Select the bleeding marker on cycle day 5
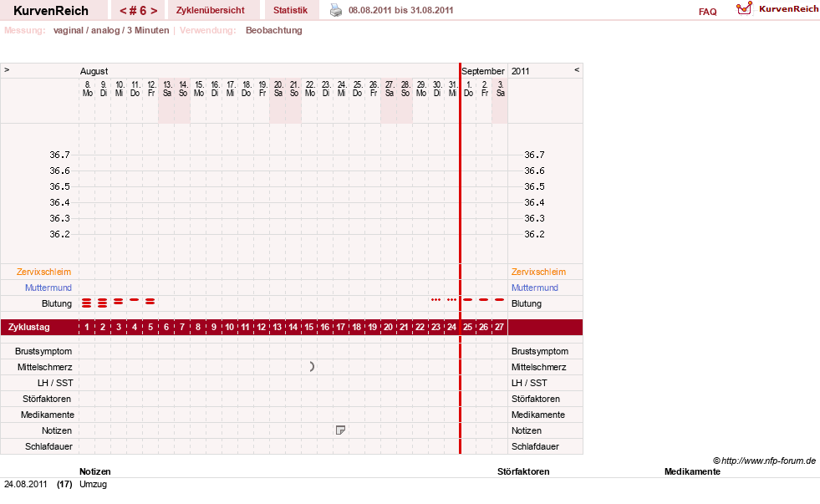 click(x=150, y=301)
